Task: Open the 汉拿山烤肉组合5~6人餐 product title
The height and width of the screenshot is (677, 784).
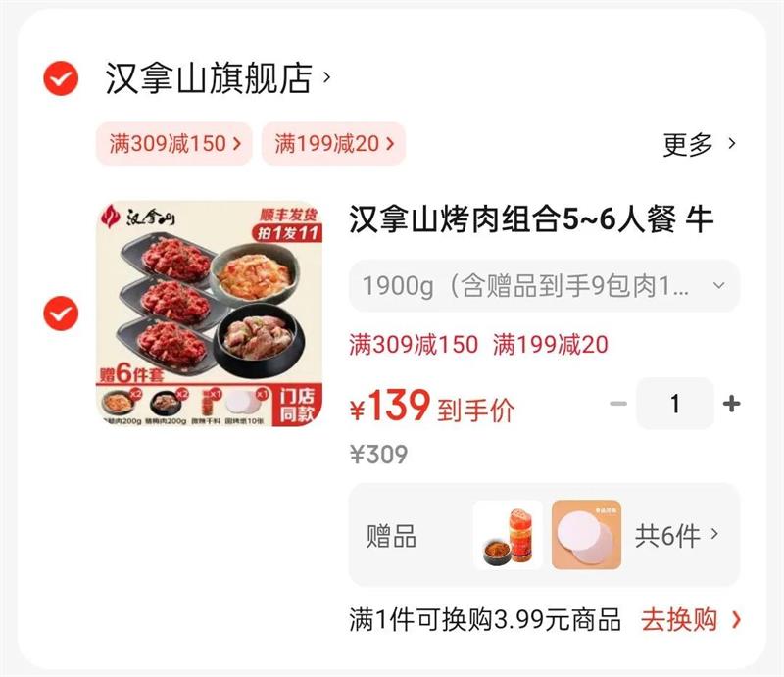Action: (531, 219)
